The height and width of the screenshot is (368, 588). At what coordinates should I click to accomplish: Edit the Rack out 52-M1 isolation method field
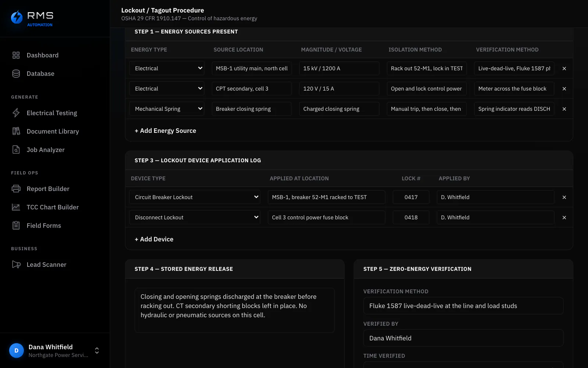click(x=427, y=68)
